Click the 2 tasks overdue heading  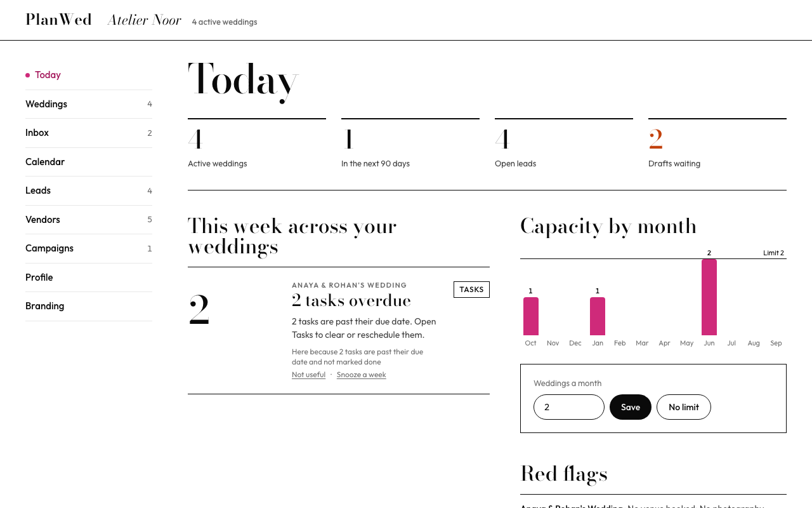(351, 300)
